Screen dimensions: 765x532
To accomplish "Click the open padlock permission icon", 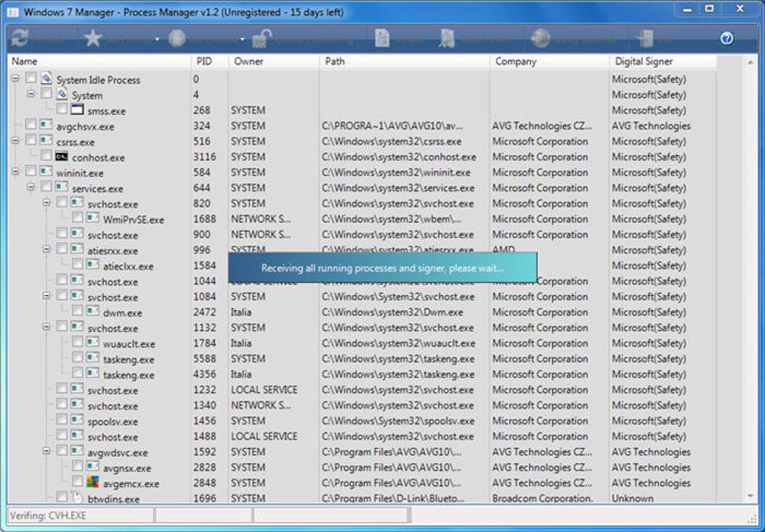I will point(262,38).
